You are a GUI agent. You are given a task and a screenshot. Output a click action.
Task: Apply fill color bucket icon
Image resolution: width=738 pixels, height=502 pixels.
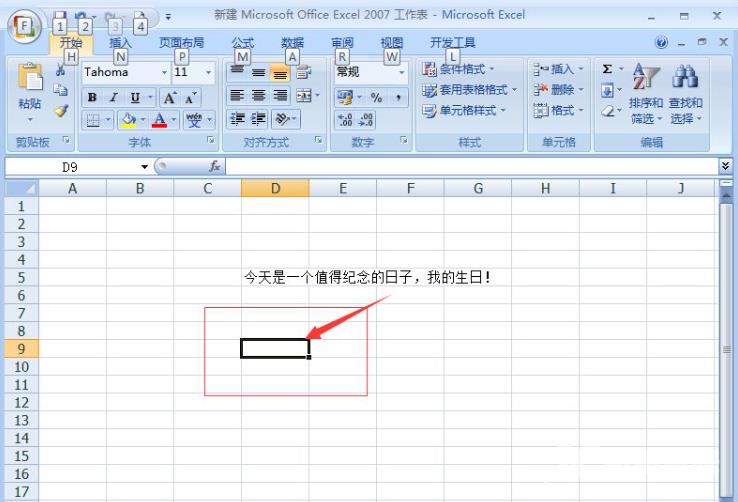pyautogui.click(x=128, y=120)
